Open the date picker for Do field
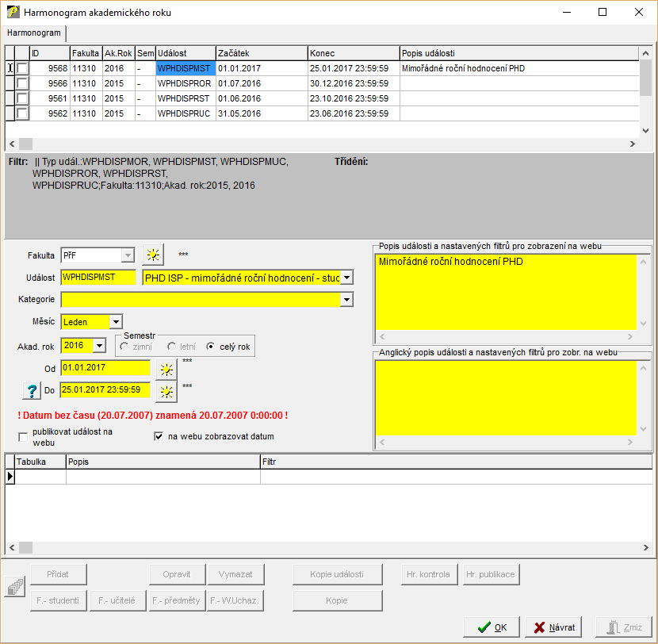This screenshot has width=658, height=644. [x=166, y=390]
